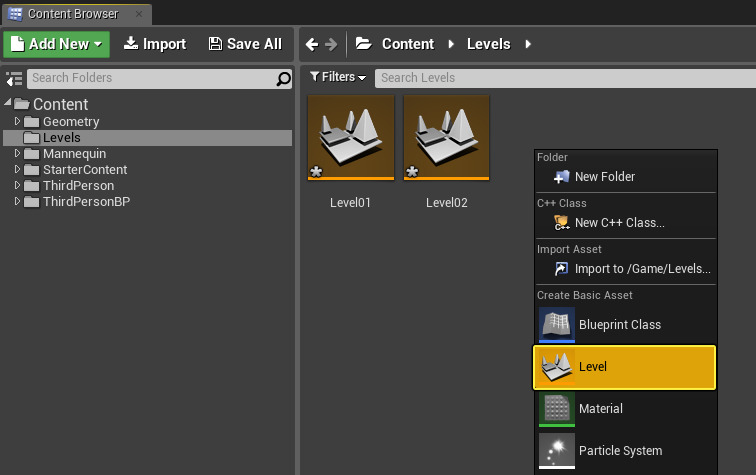Screen dimensions: 756x475
Task: Expand the Mannequin folder
Action: 17,153
